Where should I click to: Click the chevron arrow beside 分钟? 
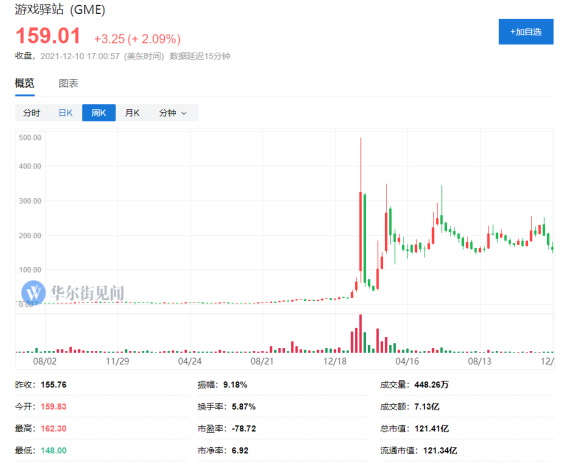pos(184,114)
